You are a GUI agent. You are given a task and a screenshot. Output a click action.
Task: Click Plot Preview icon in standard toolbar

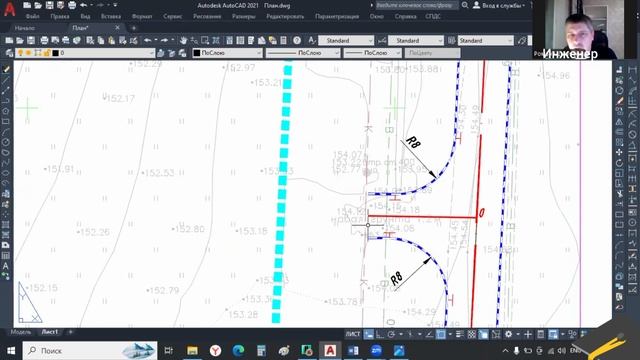55,40
